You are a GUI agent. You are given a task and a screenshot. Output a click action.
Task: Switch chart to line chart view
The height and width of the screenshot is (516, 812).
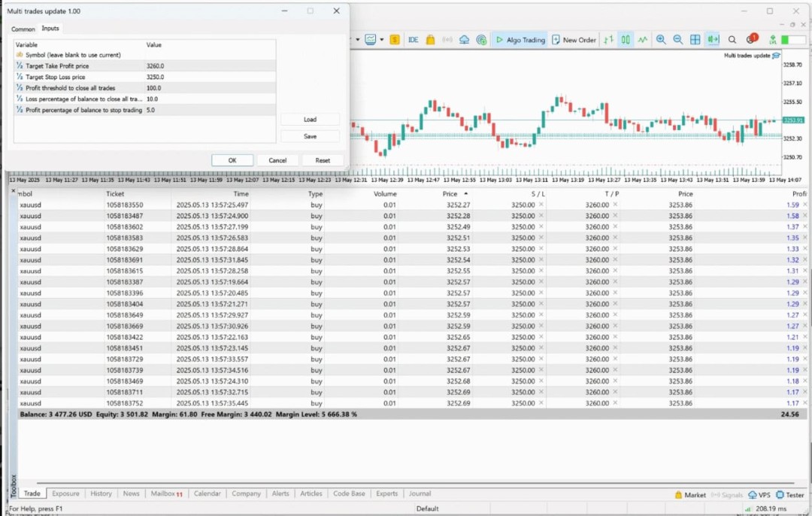[643, 40]
